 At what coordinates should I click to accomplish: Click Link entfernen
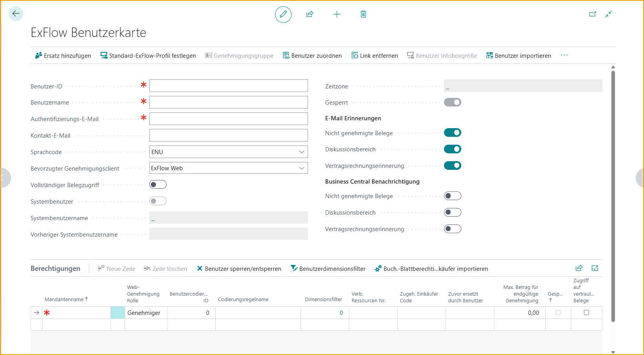(x=375, y=56)
